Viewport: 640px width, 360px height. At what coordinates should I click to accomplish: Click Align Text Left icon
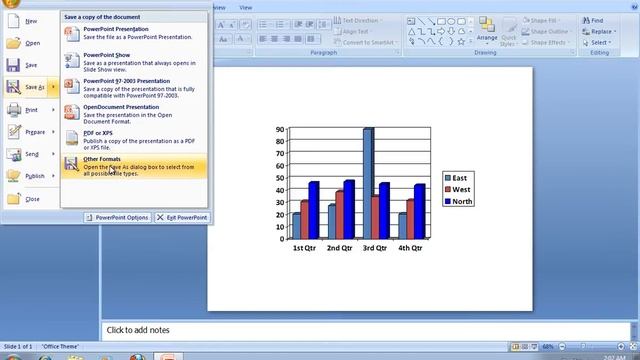263,39
